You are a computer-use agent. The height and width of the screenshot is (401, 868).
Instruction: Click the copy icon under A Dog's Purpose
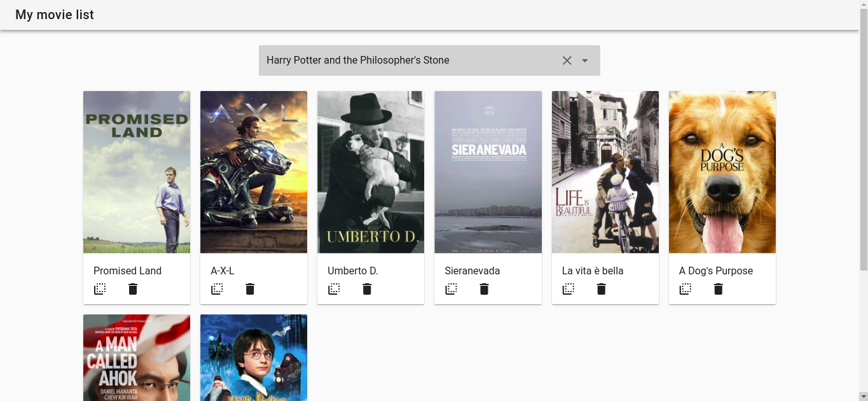685,289
